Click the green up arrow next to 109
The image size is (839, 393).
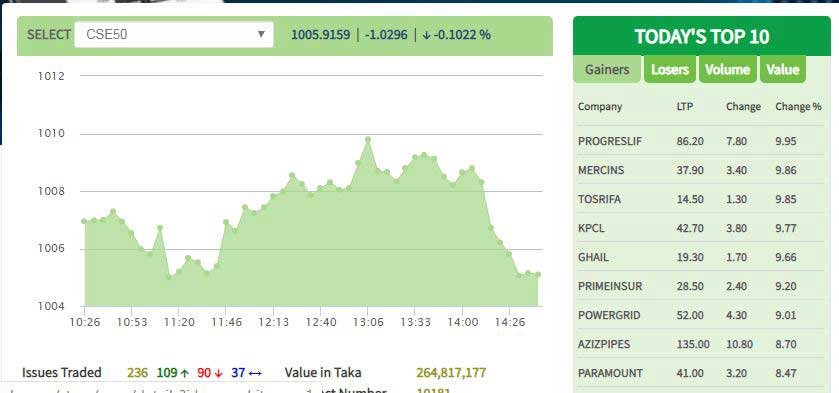point(185,373)
